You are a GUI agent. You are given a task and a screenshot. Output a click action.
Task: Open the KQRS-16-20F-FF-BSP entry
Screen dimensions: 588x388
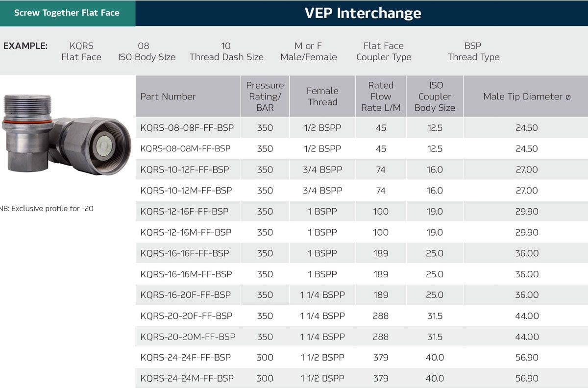185,295
